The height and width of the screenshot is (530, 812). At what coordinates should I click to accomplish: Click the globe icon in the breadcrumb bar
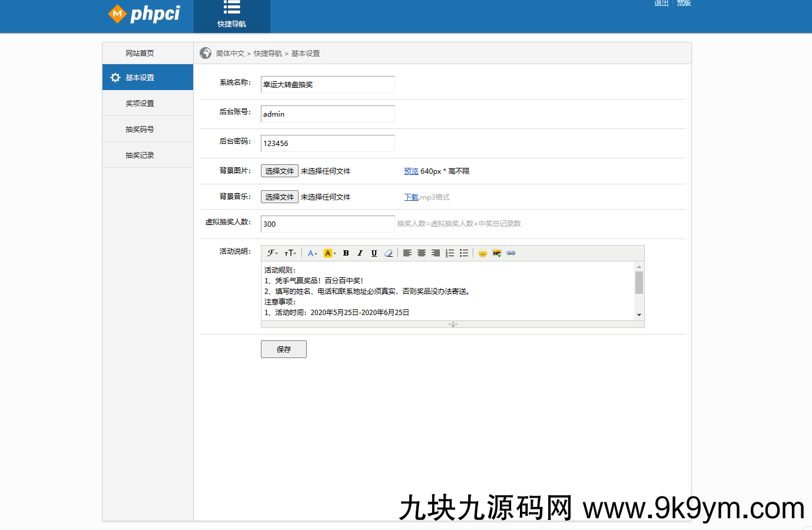[x=205, y=53]
